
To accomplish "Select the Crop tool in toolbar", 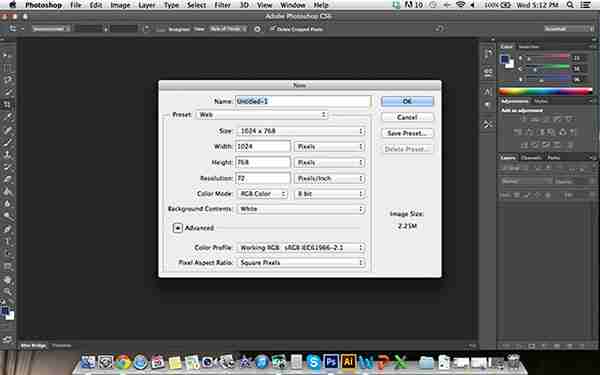I will tap(7, 104).
